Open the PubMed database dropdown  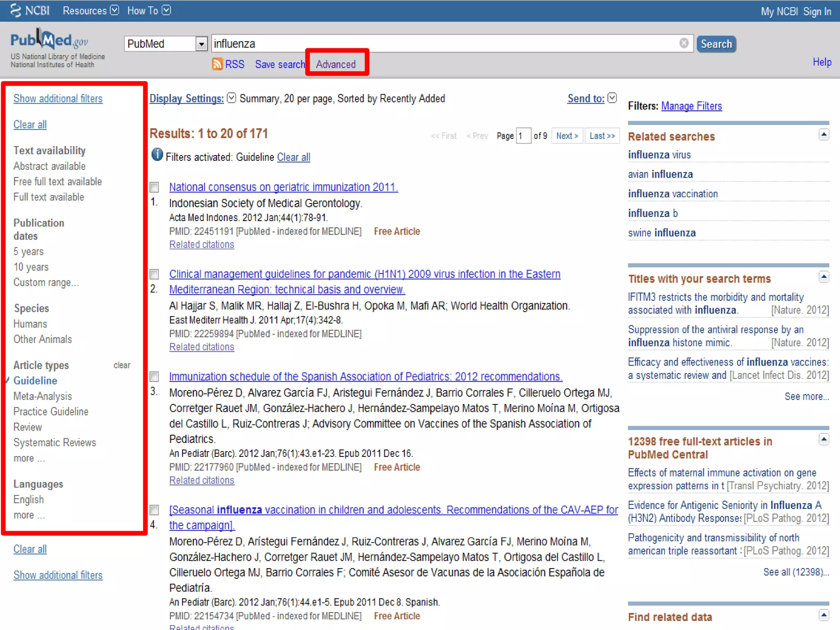(x=201, y=44)
